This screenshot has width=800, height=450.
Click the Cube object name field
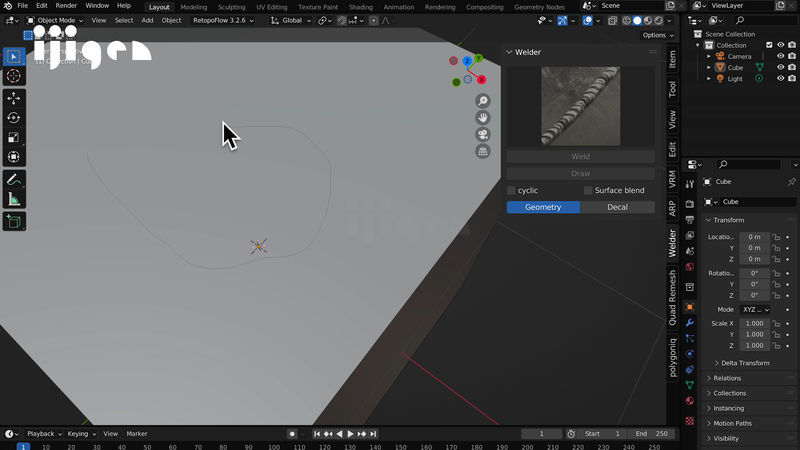759,202
